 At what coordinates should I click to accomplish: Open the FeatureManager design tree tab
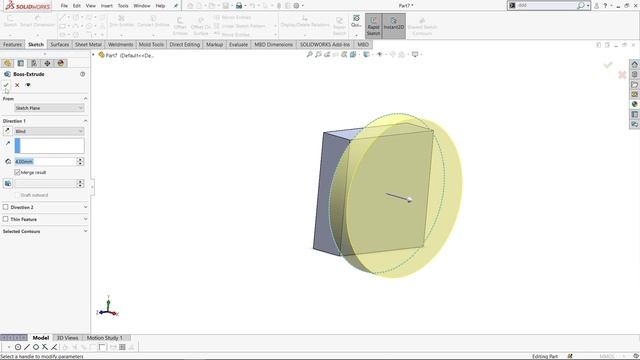click(7, 63)
